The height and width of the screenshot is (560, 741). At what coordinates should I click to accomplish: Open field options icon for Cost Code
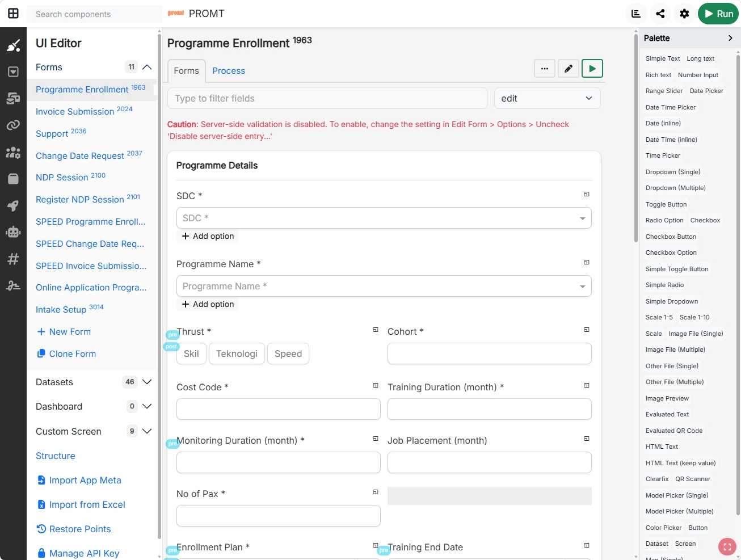(376, 385)
